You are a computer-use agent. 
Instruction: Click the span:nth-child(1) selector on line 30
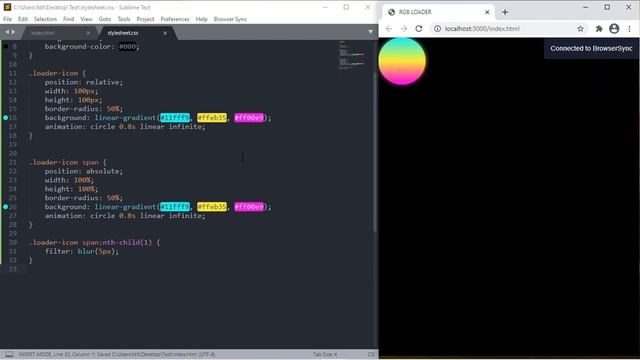117,242
